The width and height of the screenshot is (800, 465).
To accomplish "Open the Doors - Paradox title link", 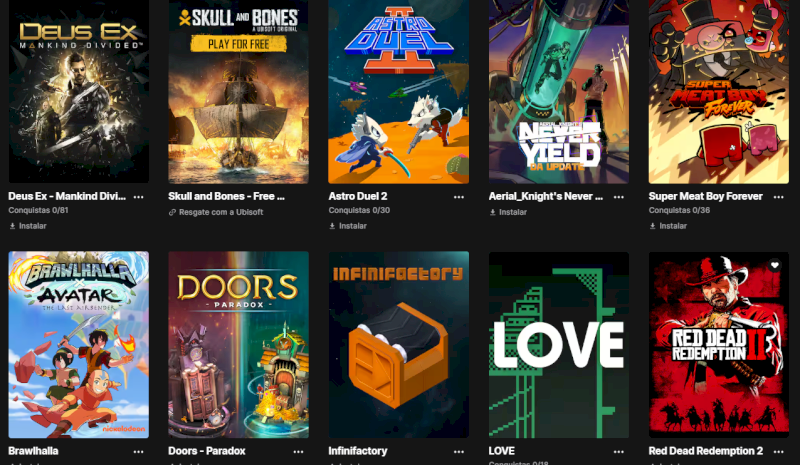I will click(x=207, y=451).
